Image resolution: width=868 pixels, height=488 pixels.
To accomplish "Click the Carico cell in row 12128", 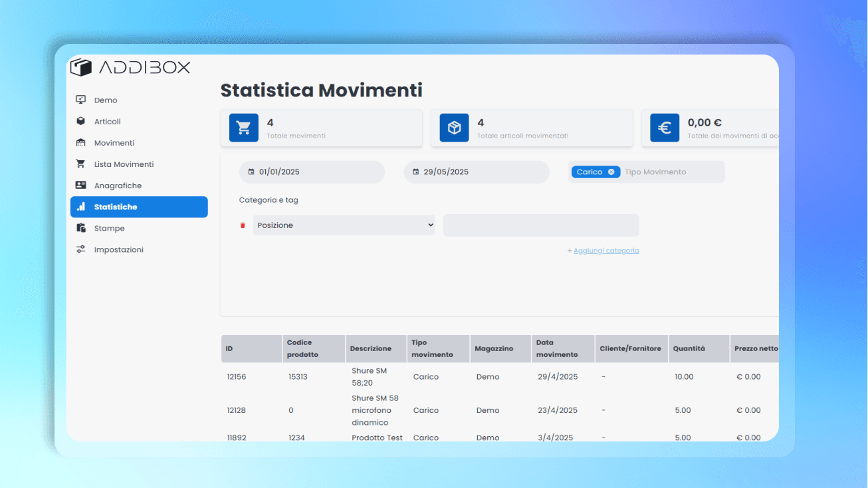I will point(426,410).
